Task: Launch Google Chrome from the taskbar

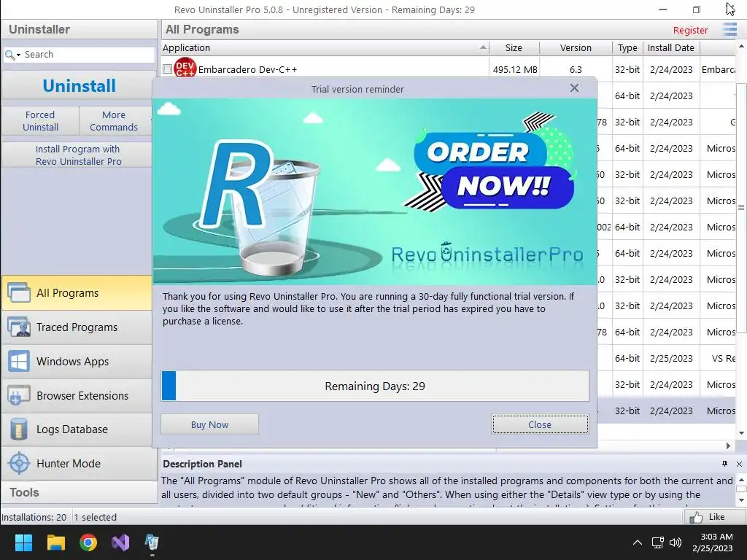Action: tap(88, 542)
